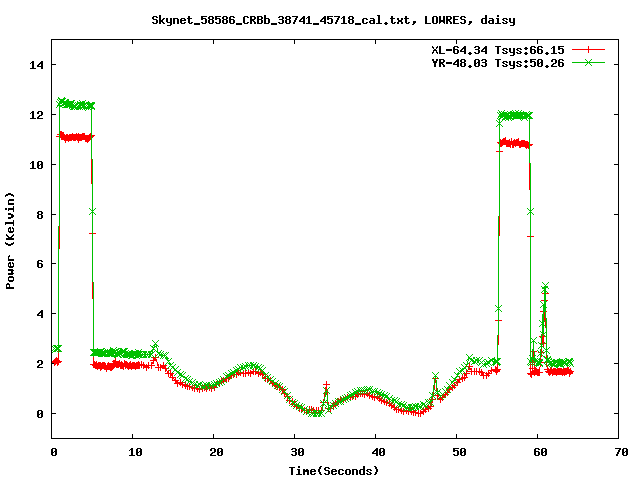
Task: Click the spike peak near 61 seconds
Action: click(x=545, y=286)
